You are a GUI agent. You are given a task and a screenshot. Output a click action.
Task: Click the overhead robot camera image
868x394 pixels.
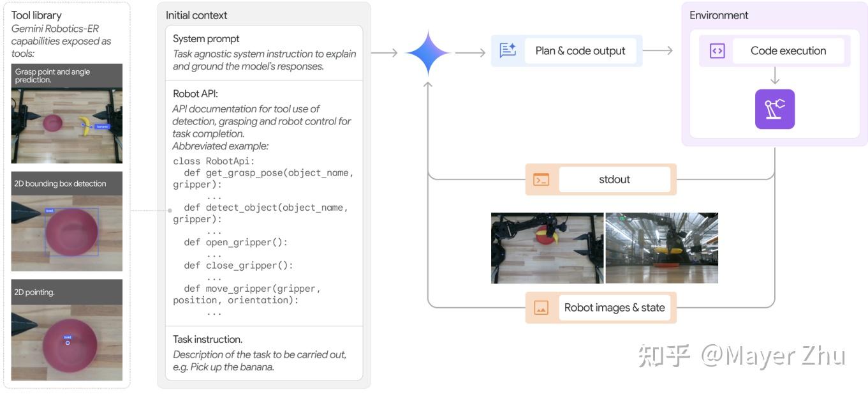pos(547,248)
